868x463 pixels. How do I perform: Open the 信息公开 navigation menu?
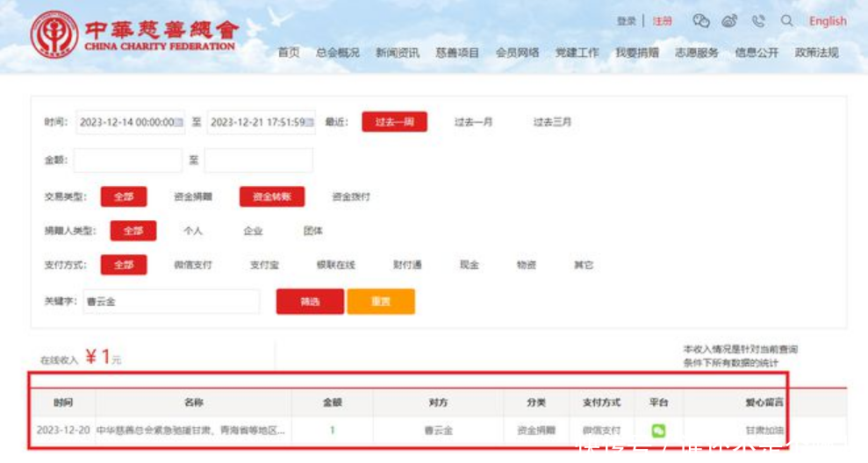[757, 53]
